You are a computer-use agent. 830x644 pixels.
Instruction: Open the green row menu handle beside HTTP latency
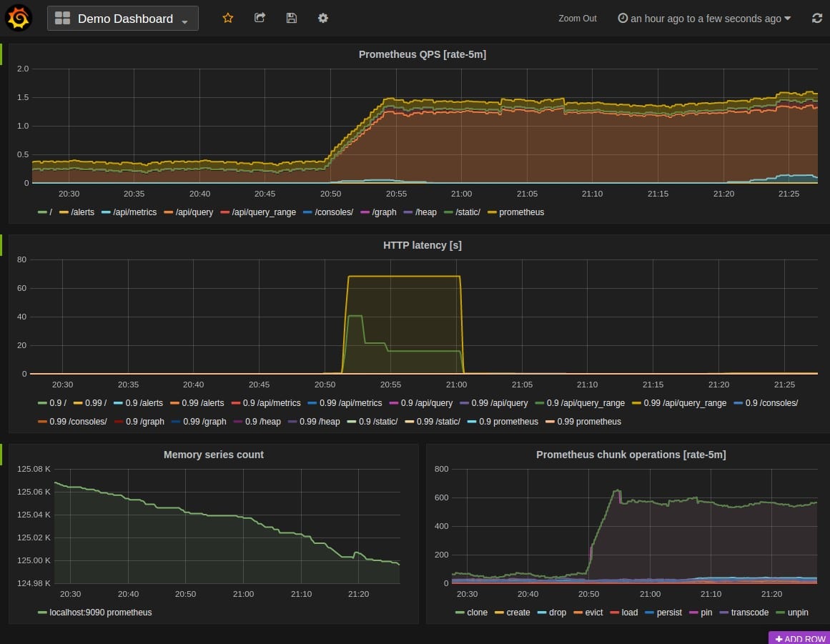tap(1, 245)
